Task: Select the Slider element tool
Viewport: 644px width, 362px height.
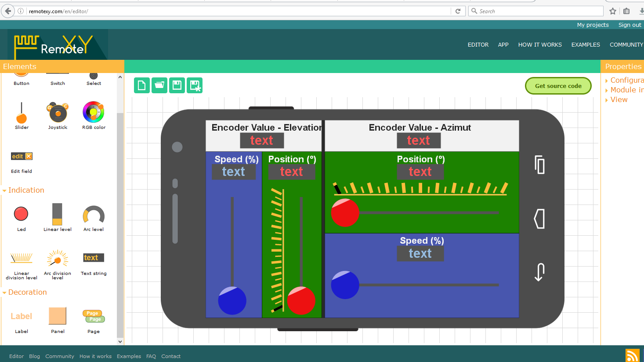Action: point(21,115)
